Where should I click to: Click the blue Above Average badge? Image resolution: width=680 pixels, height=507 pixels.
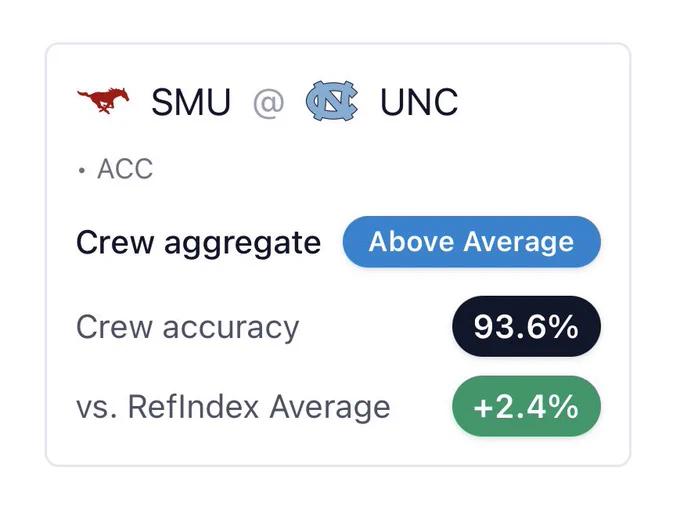click(471, 242)
